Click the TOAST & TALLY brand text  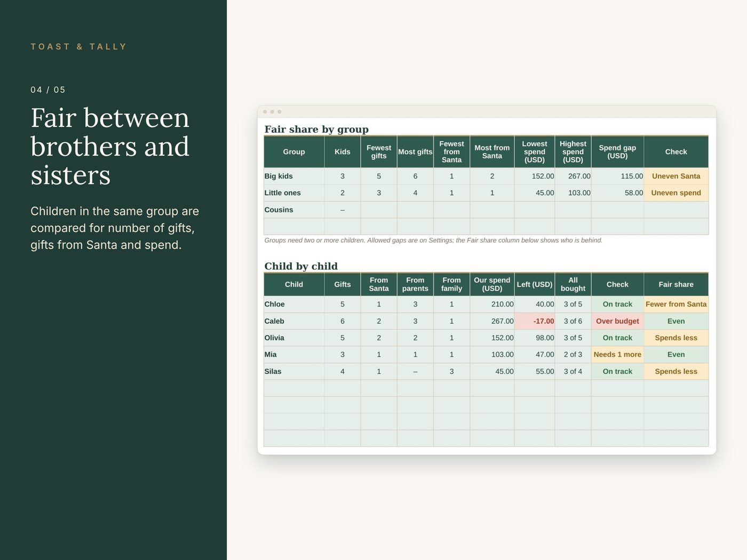(x=78, y=47)
